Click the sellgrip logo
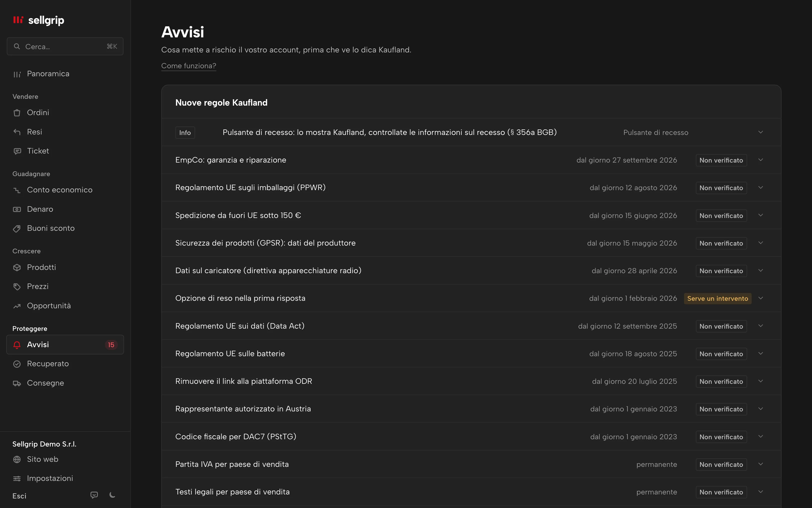The image size is (812, 508). point(39,20)
